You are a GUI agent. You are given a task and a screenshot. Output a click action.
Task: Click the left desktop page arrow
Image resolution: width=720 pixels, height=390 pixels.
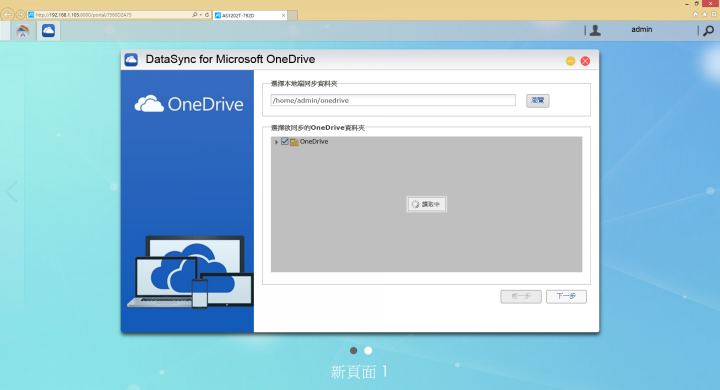[x=11, y=191]
